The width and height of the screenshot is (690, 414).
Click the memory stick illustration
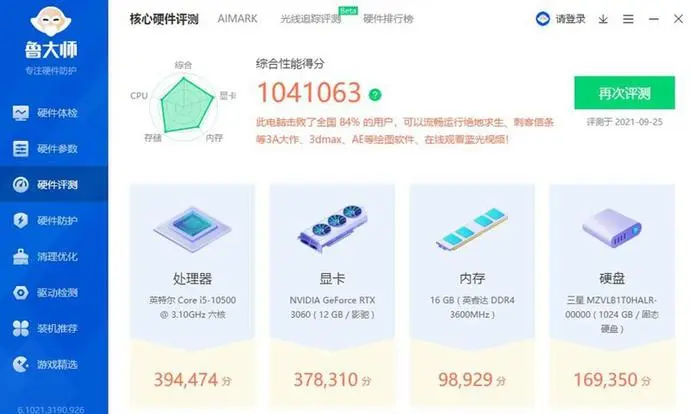[472, 229]
